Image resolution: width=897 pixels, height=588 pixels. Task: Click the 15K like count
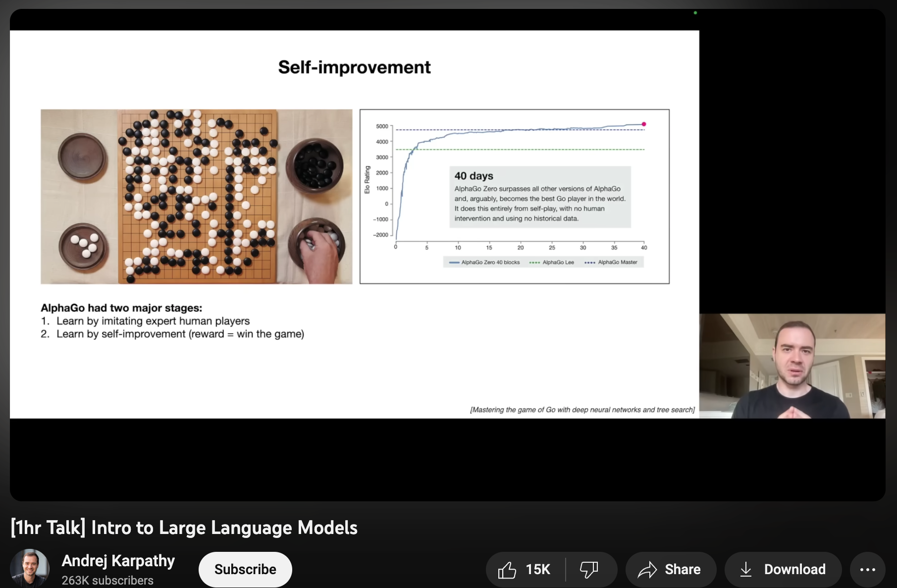[538, 570]
